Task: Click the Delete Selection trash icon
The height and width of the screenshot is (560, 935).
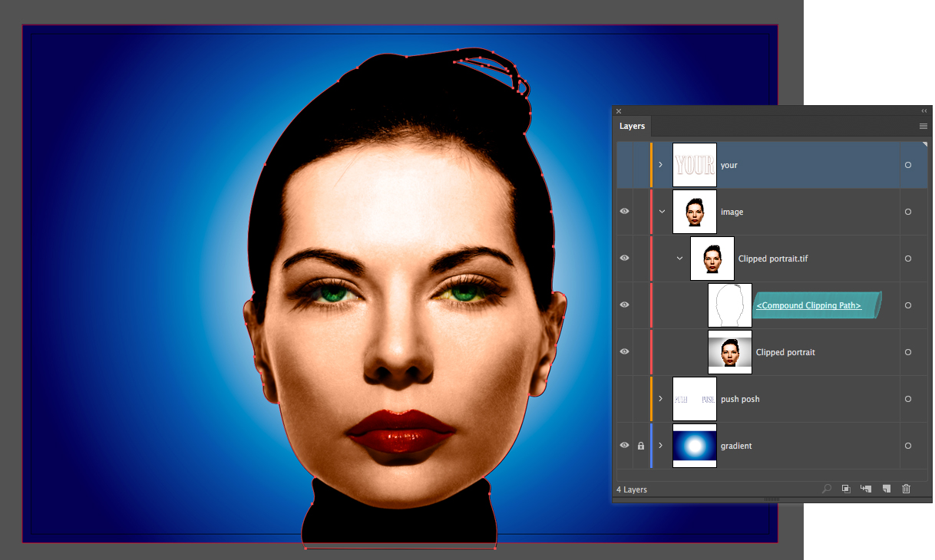Action: click(x=906, y=489)
